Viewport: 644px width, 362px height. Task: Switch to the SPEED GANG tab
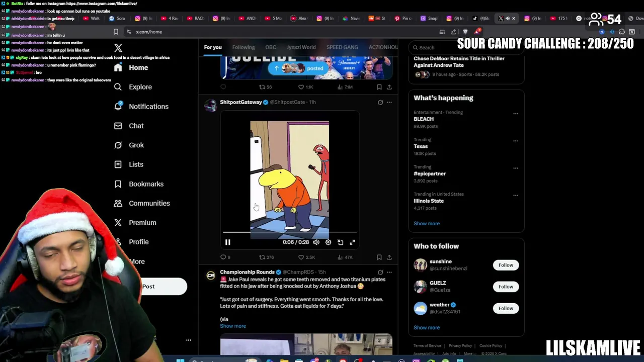342,47
